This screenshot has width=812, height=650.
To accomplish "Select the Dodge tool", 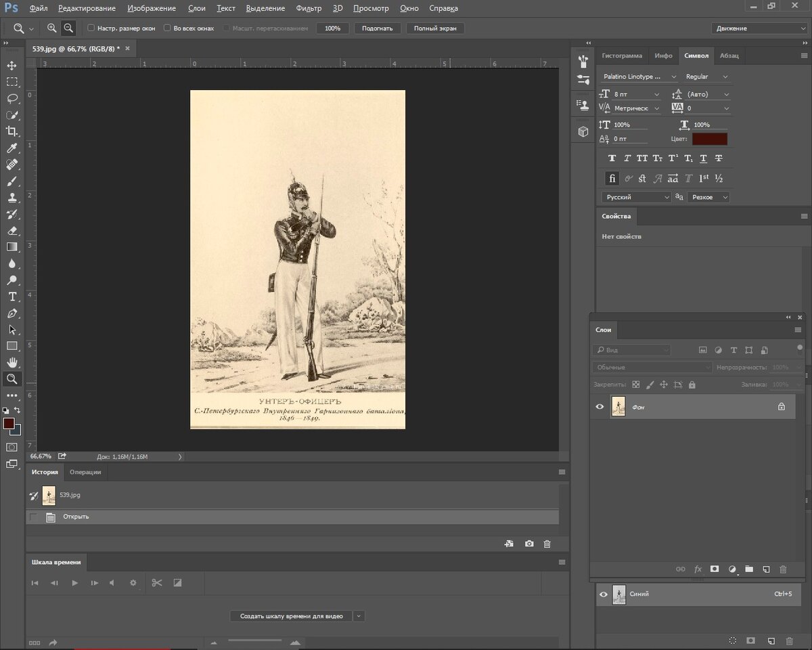I will 12,280.
